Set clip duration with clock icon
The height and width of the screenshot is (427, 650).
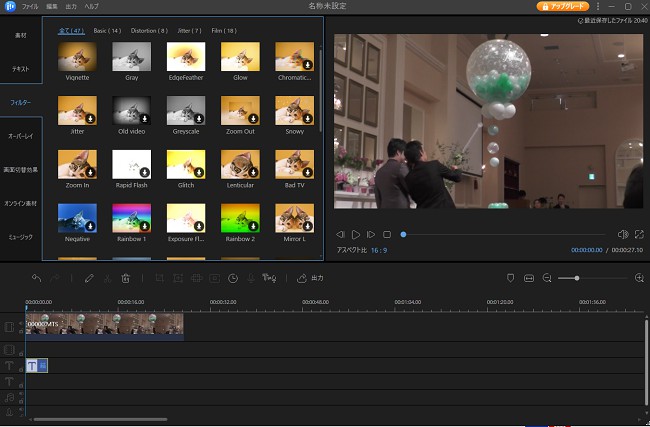point(233,278)
